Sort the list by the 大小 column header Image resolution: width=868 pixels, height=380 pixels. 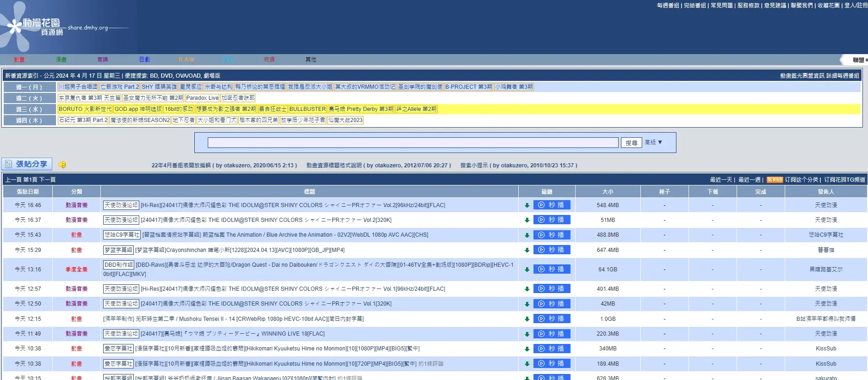[608, 192]
